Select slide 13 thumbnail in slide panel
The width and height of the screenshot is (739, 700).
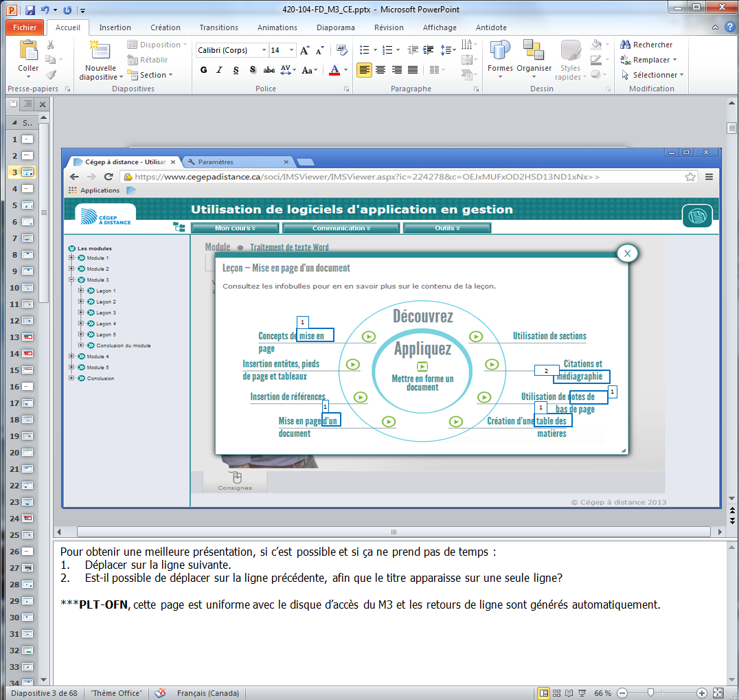28,337
